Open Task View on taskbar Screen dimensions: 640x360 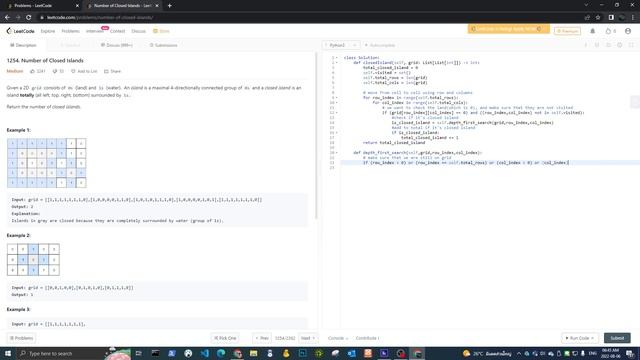coord(139,353)
